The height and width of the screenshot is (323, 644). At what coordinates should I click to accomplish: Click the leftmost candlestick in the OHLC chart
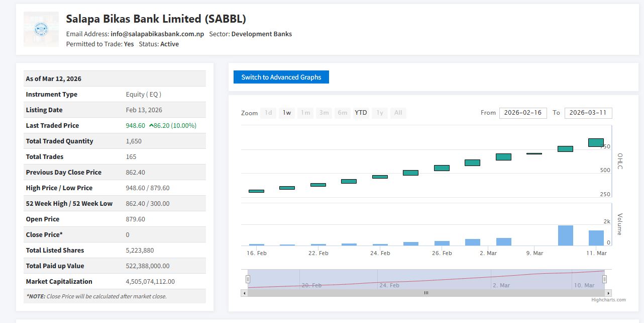point(256,191)
